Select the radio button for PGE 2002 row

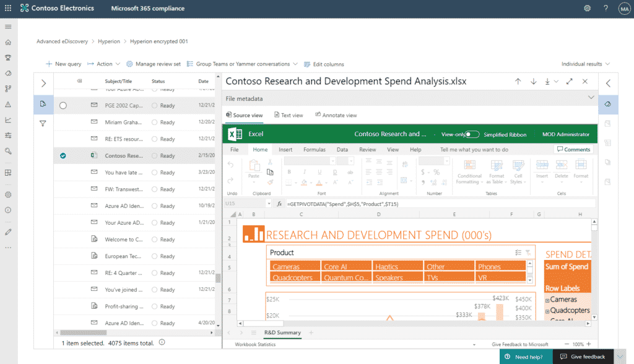[x=63, y=106]
